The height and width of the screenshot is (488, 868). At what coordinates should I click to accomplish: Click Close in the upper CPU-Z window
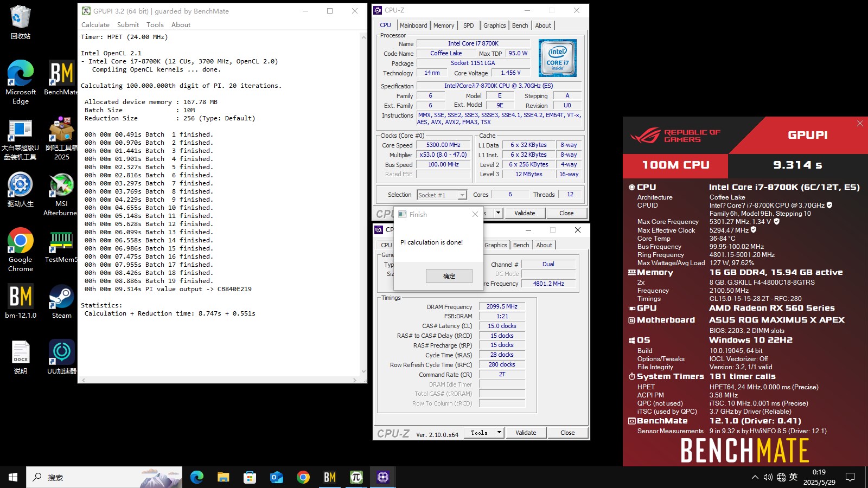(566, 213)
